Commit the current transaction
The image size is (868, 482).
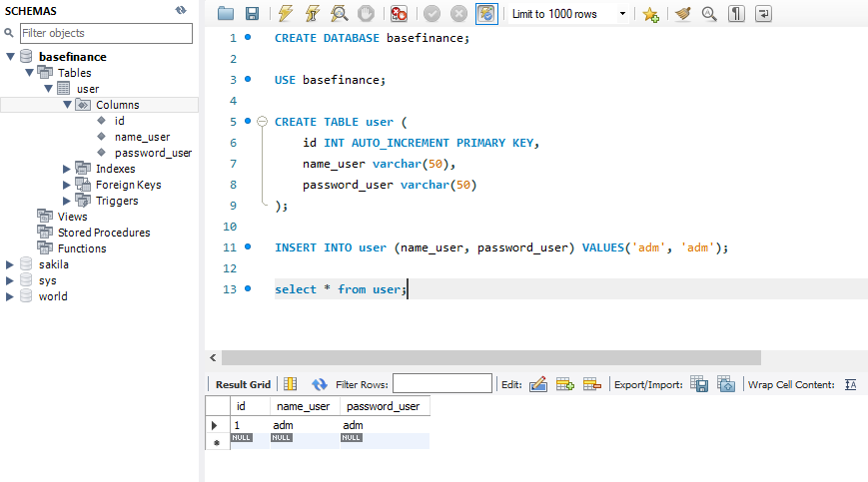432,14
